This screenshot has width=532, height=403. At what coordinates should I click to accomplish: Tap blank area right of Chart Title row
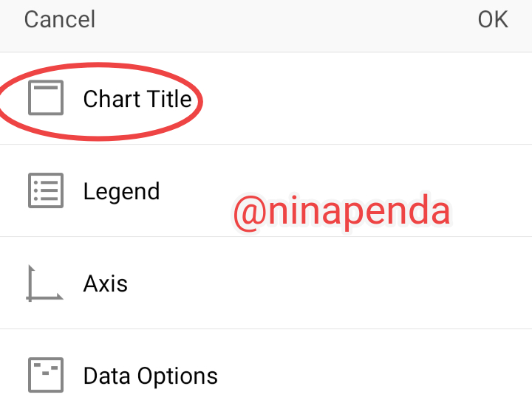369,99
